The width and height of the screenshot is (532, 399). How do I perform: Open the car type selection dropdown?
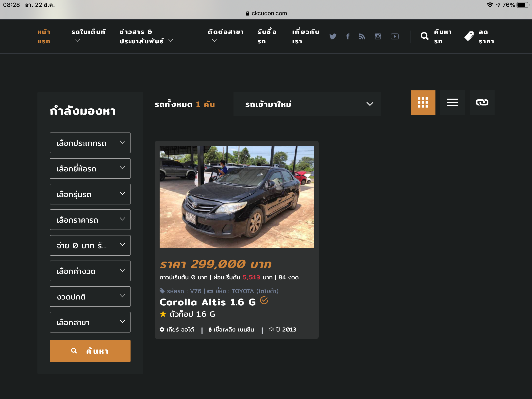90,143
